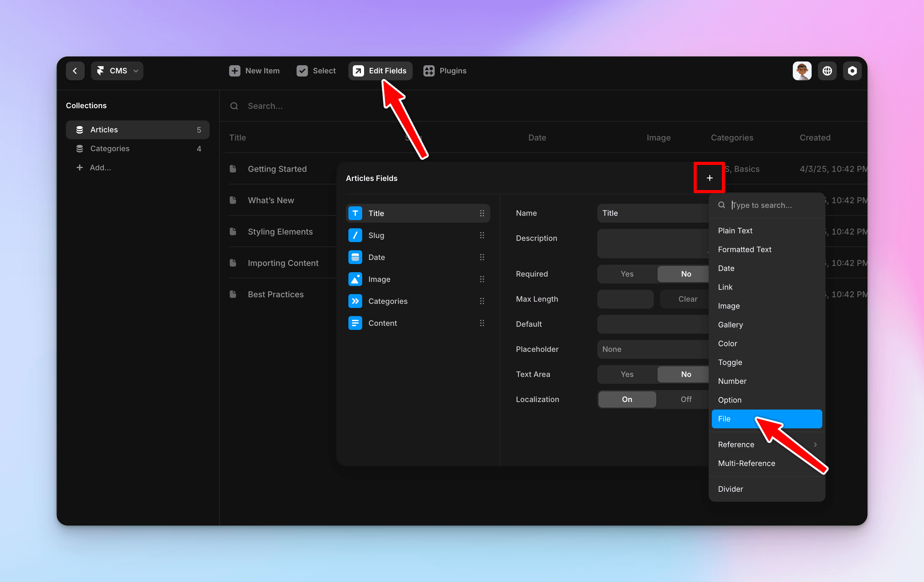Choose Color from field type menu

[727, 344]
